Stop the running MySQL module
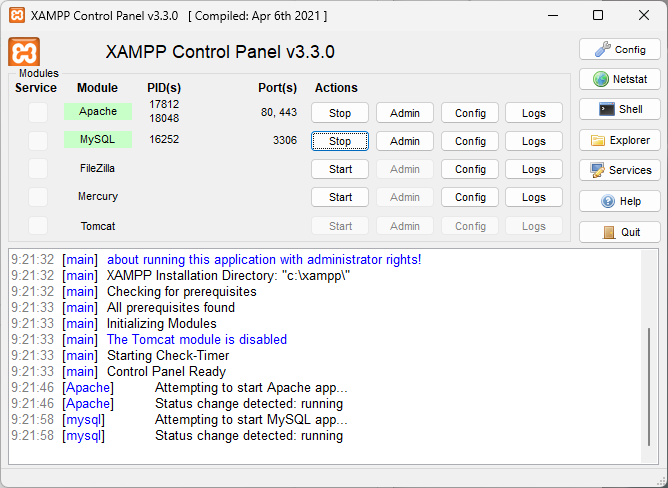The height and width of the screenshot is (488, 668). coord(340,141)
